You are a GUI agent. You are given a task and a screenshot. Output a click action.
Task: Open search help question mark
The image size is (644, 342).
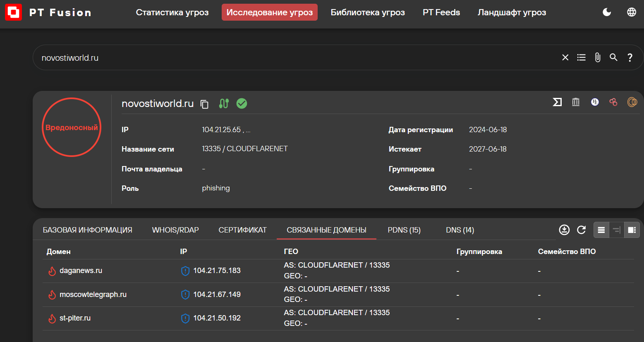630,57
